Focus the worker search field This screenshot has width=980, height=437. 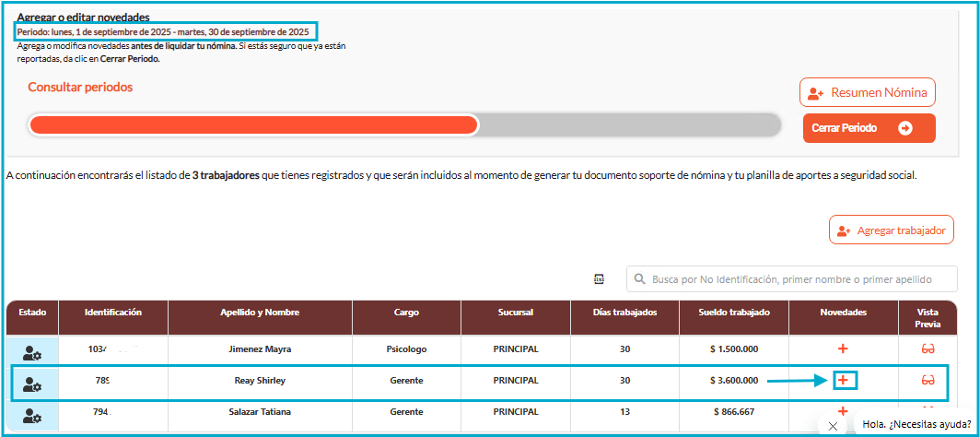tap(787, 278)
